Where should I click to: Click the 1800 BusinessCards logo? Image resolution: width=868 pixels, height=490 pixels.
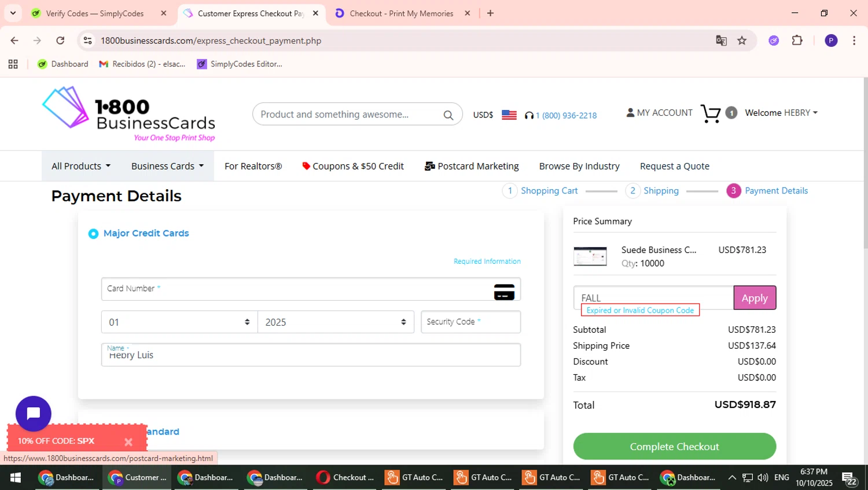[x=128, y=114]
